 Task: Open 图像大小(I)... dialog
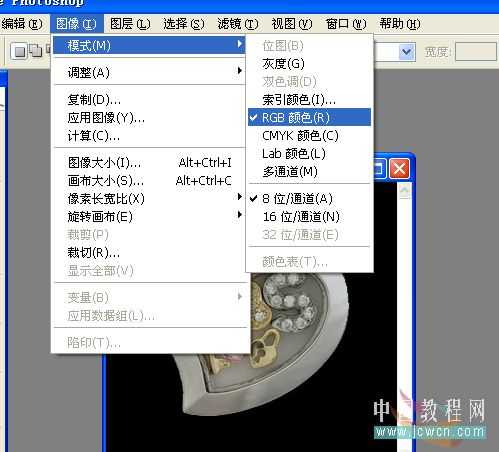click(149, 163)
